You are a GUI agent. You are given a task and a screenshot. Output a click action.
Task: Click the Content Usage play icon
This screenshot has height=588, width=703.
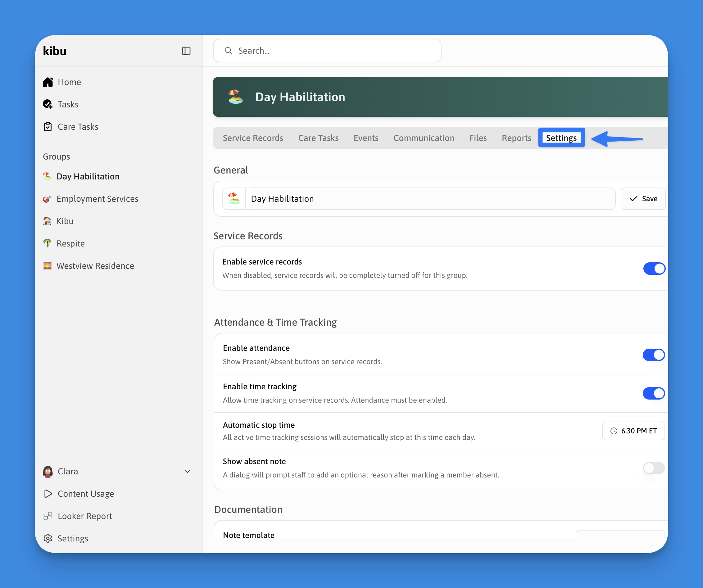tap(48, 494)
